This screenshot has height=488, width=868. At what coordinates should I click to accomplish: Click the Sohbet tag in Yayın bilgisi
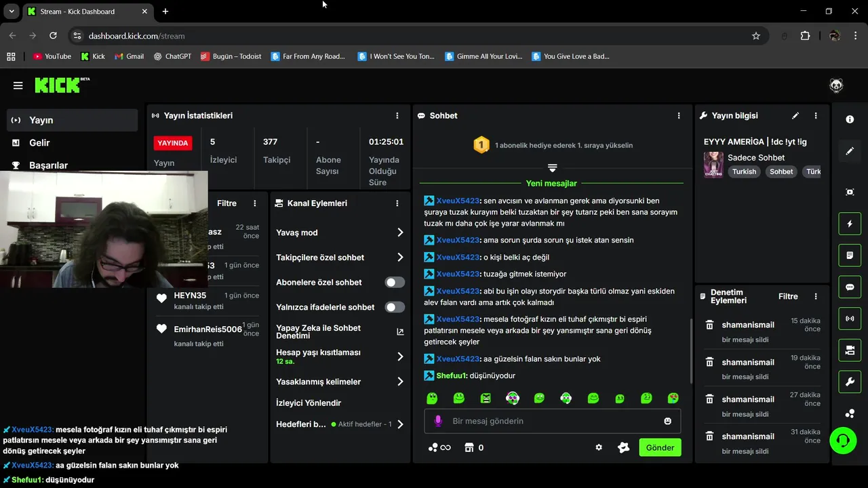pyautogui.click(x=781, y=171)
